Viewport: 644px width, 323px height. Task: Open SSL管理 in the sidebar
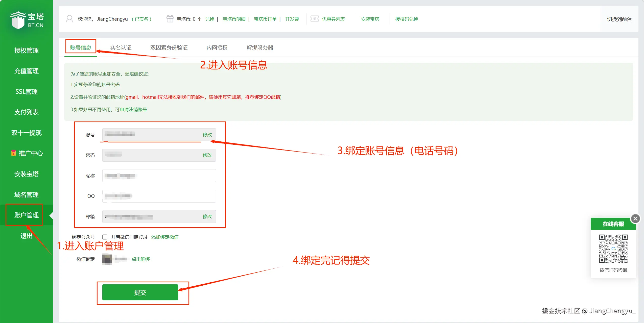pyautogui.click(x=26, y=91)
